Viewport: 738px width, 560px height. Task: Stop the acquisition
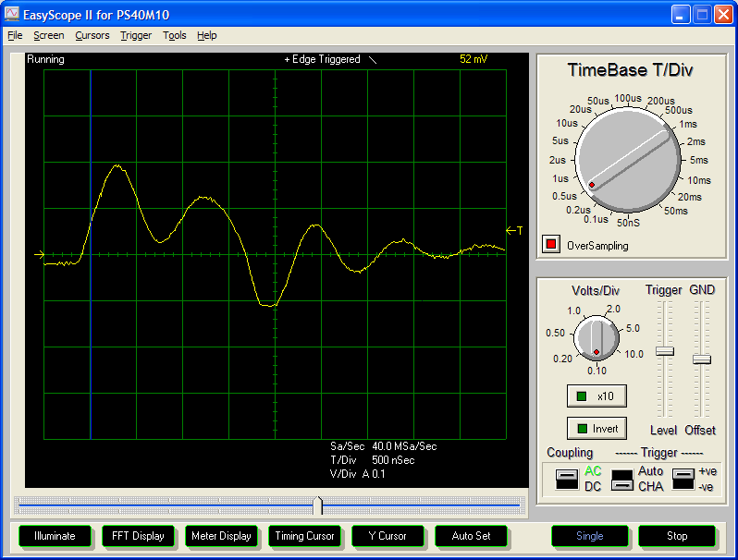677,536
